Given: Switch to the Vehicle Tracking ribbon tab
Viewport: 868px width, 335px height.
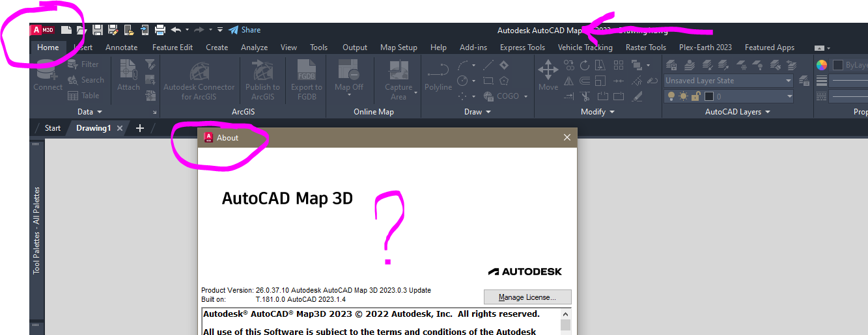Looking at the screenshot, I should pyautogui.click(x=585, y=47).
